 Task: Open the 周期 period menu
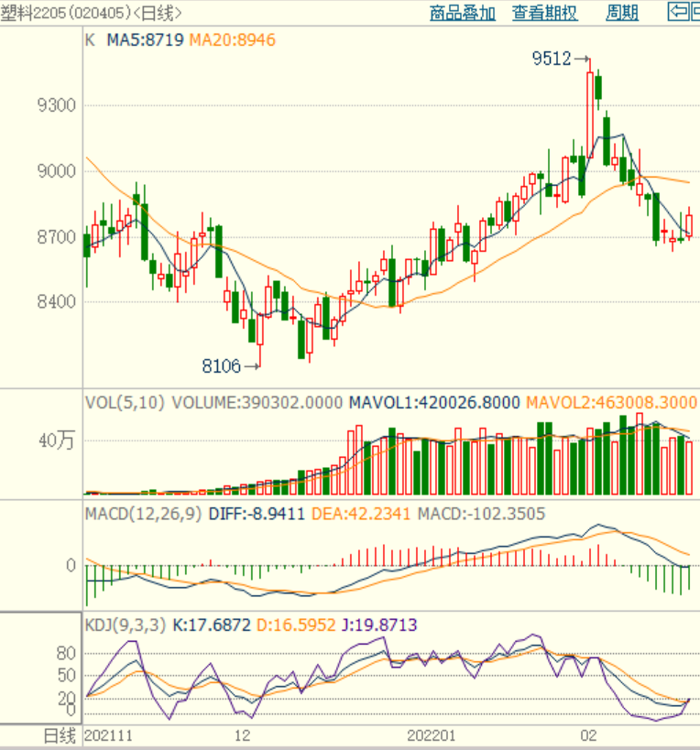[622, 13]
